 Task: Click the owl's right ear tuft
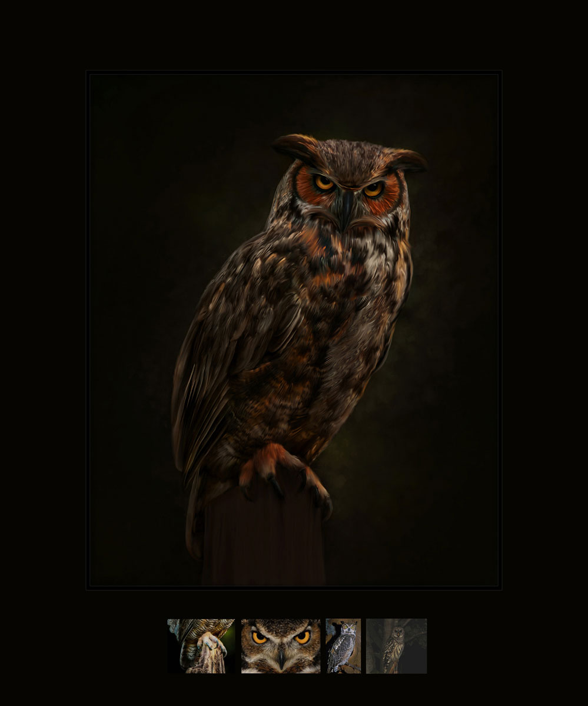tap(407, 160)
